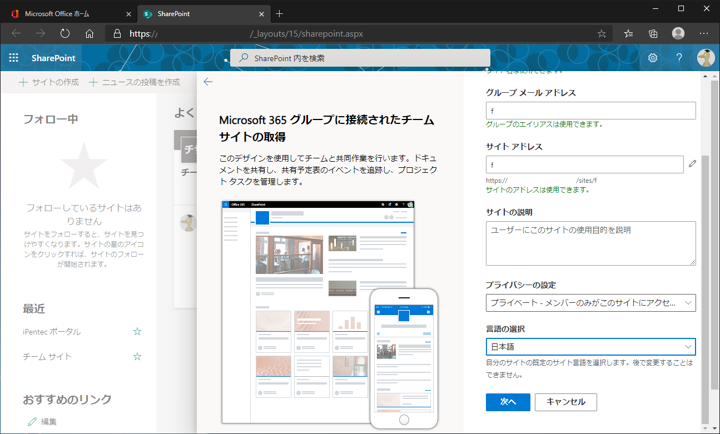
Task: Click the おすすめのリンク heading
Action: tap(67, 399)
